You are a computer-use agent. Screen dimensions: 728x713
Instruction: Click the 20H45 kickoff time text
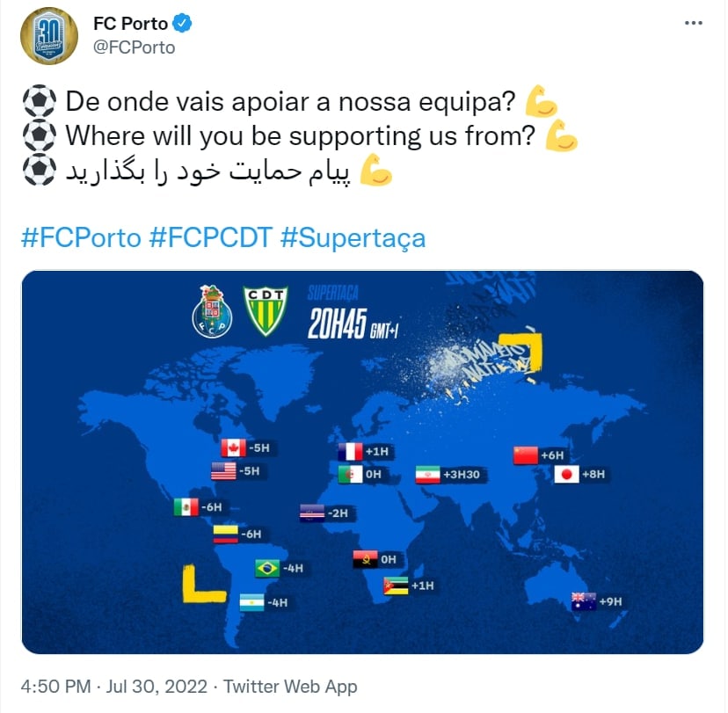tap(335, 324)
